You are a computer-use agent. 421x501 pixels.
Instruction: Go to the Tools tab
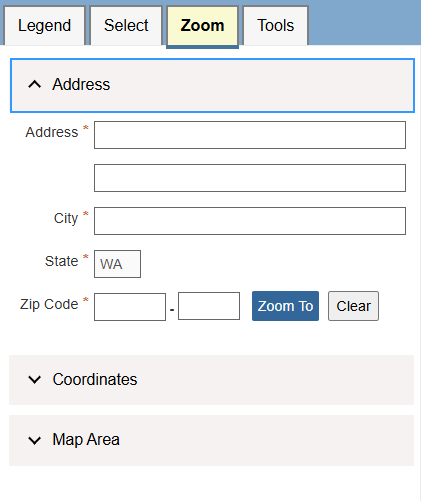[x=275, y=26]
